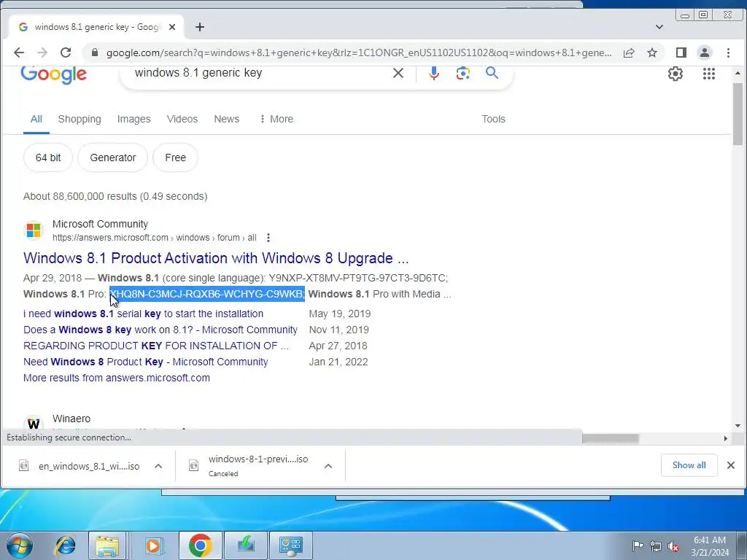Open the taskbar clock showing 6:41 AM

coord(710,546)
